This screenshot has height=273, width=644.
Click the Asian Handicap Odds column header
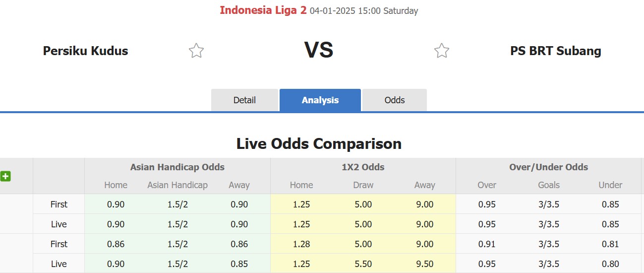pyautogui.click(x=177, y=167)
